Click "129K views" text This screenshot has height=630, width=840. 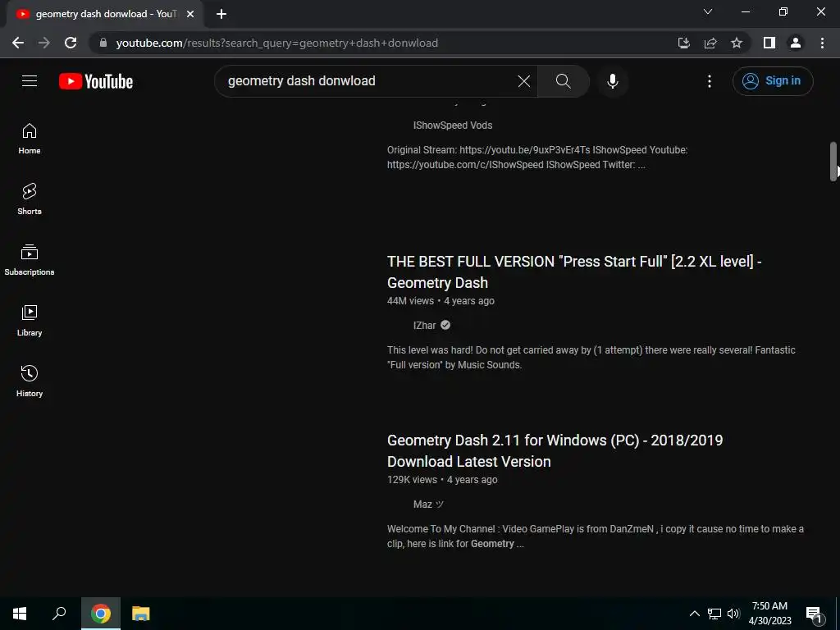pos(412,479)
